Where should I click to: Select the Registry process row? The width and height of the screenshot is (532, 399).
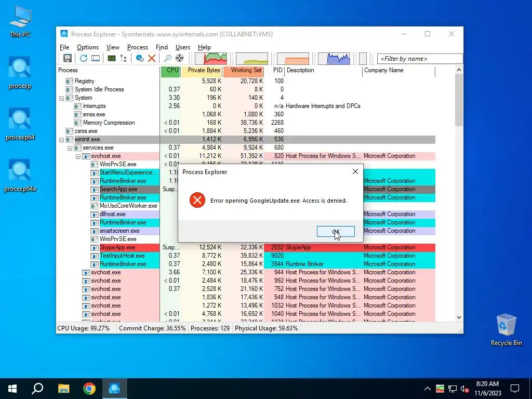pyautogui.click(x=246, y=81)
